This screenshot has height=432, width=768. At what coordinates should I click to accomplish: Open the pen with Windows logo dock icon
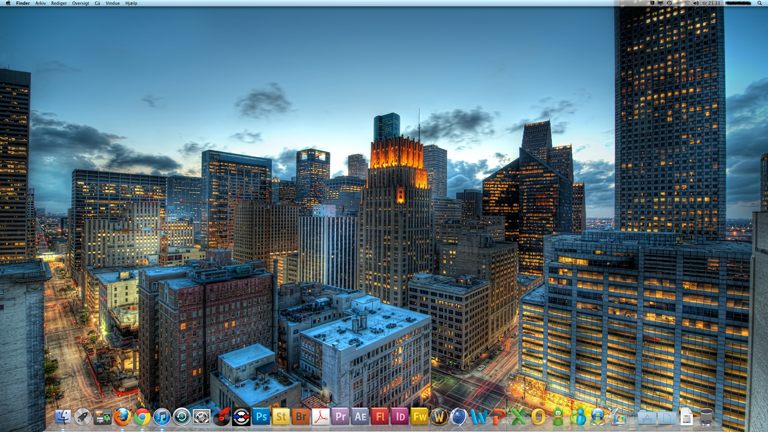pos(616,417)
